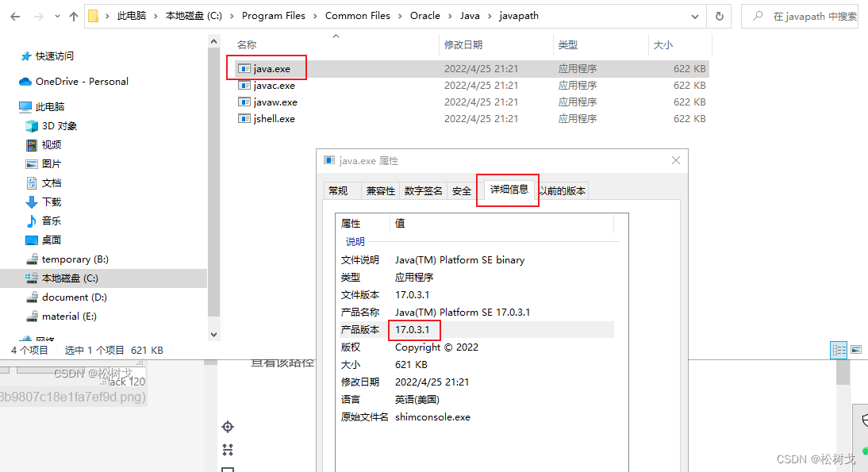The height and width of the screenshot is (472, 868).
Task: Click the crosshair target icon below Explorer
Action: [x=228, y=427]
